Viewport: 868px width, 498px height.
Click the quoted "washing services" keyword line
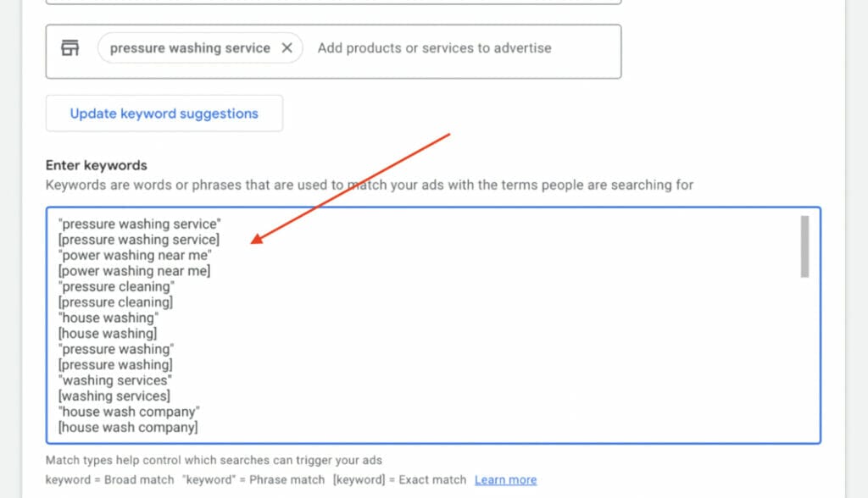[114, 380]
